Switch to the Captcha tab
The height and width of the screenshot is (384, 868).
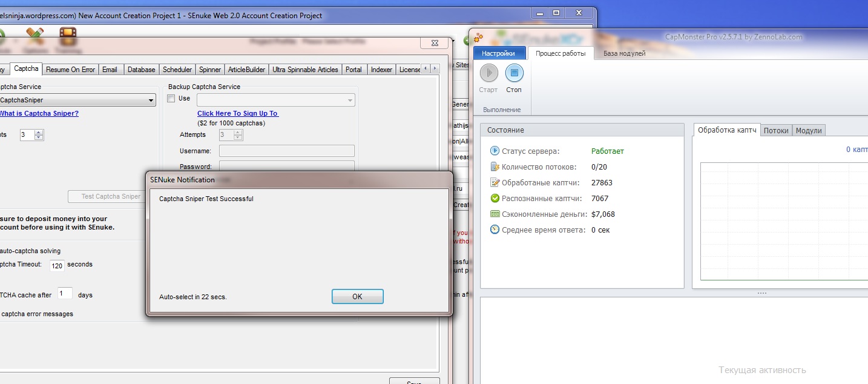tap(27, 69)
